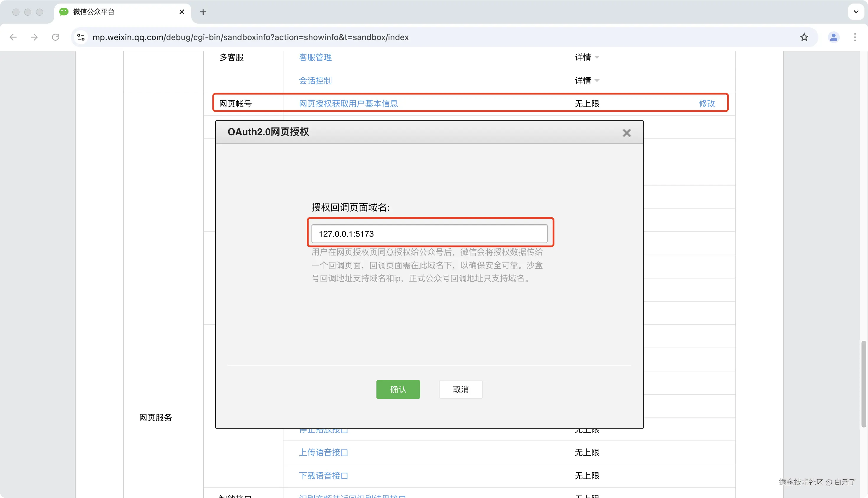Close the 微信公众平台 tab
Image resolution: width=868 pixels, height=498 pixels.
181,12
